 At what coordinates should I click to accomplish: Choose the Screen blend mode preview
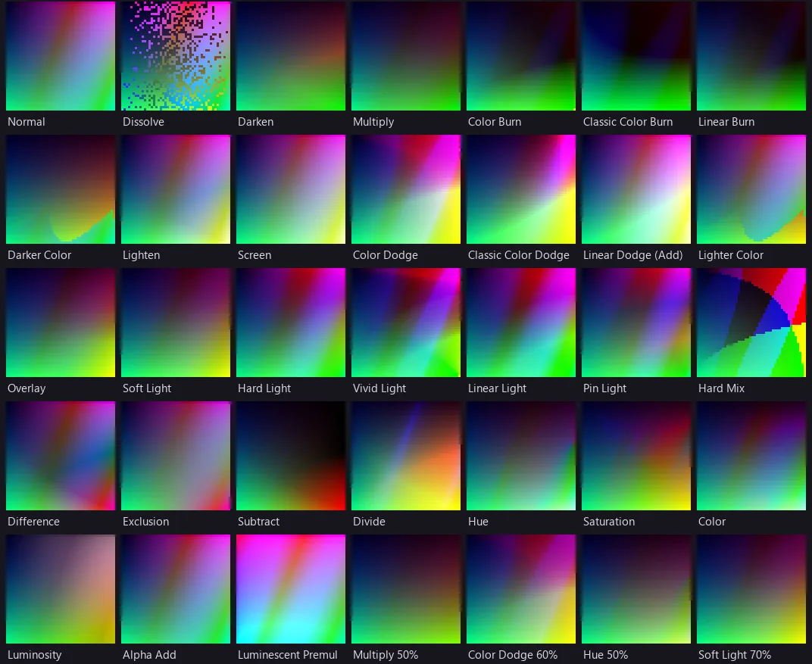point(291,189)
